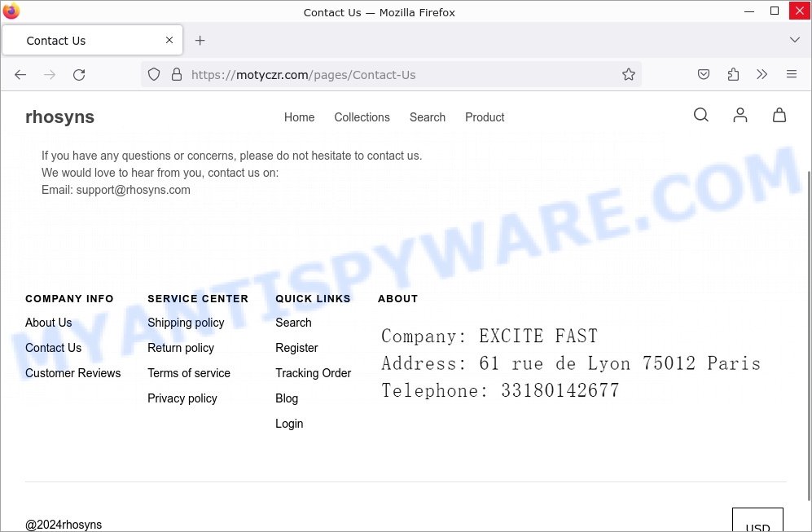Viewport: 812px width, 532px height.
Task: Click the forward navigation arrow
Action: [50, 75]
